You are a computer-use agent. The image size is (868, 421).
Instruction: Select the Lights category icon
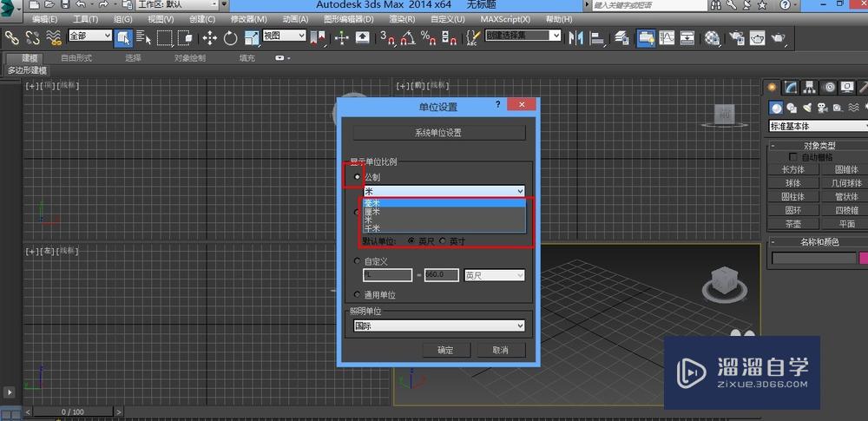tap(807, 108)
